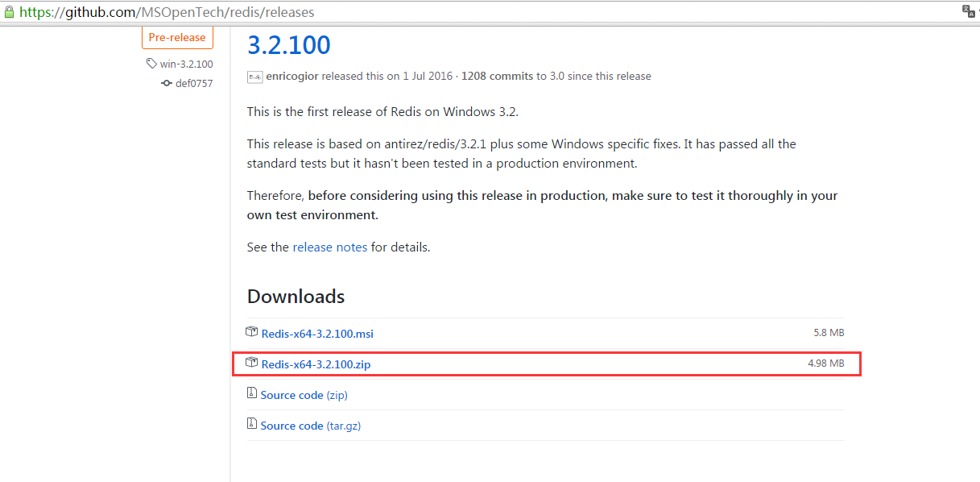The height and width of the screenshot is (482, 980).
Task: Open the 3.2.100 release title link
Action: click(x=289, y=44)
